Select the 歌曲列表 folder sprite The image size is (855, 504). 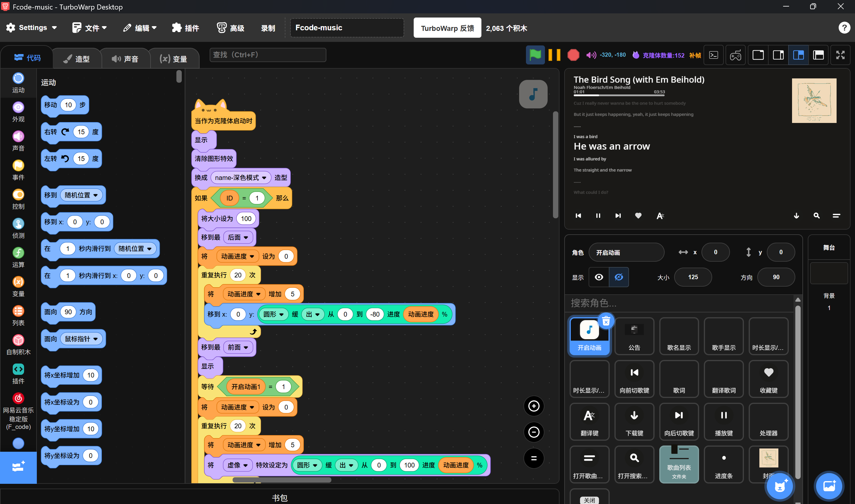click(x=679, y=464)
